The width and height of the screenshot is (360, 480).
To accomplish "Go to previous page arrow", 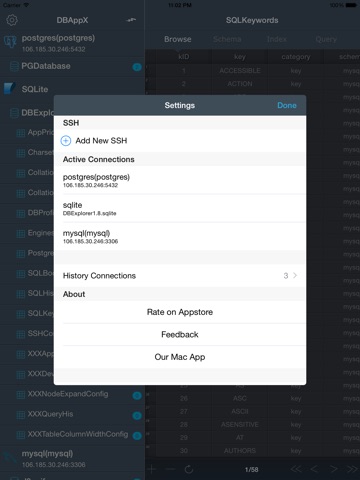I will click(314, 469).
